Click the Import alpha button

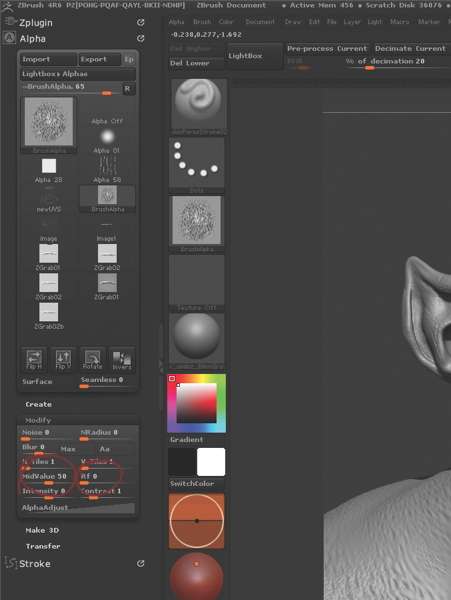pyautogui.click(x=48, y=59)
